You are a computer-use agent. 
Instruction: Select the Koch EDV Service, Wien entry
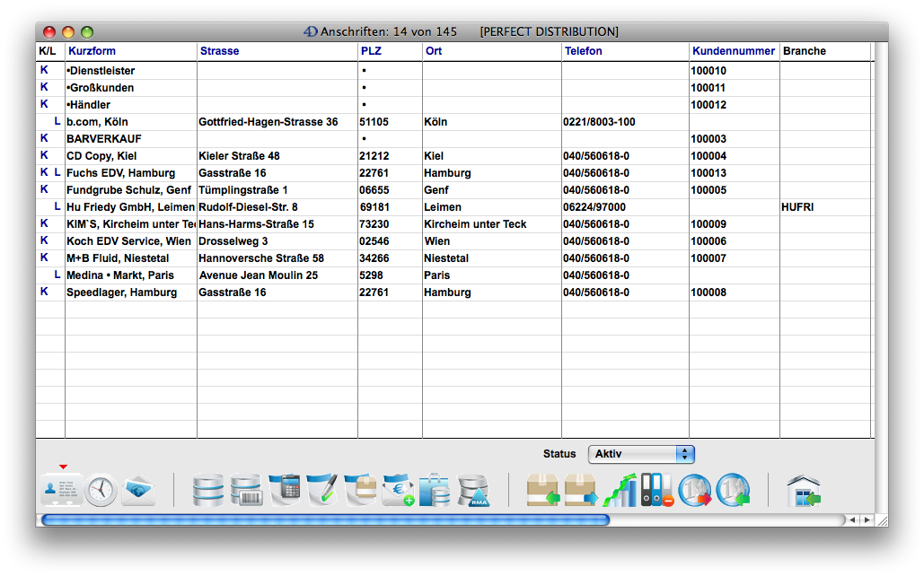pyautogui.click(x=128, y=240)
